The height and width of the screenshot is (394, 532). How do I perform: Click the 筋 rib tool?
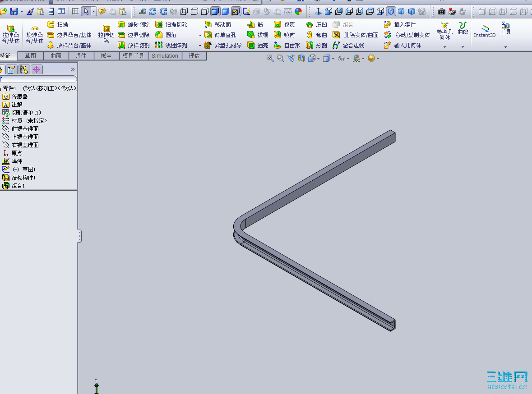(255, 24)
